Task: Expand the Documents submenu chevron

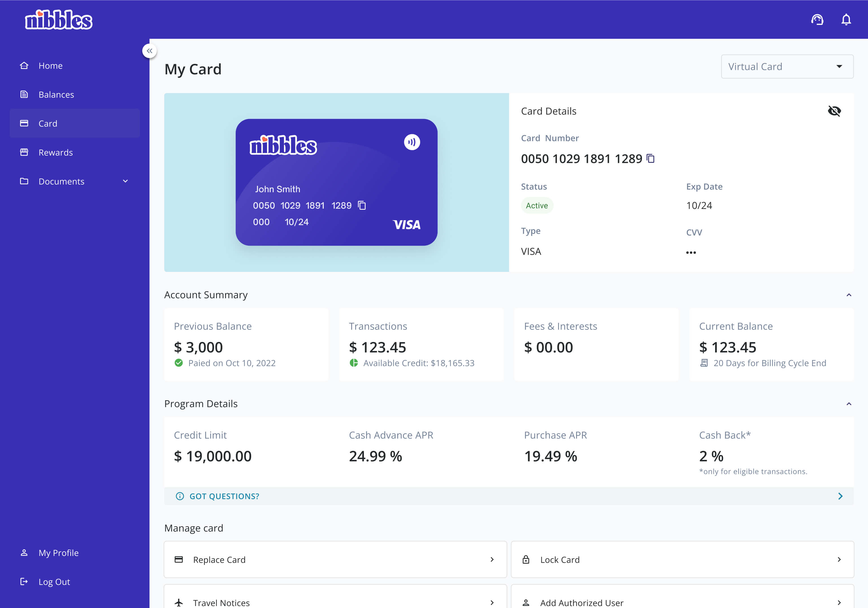Action: 125,181
